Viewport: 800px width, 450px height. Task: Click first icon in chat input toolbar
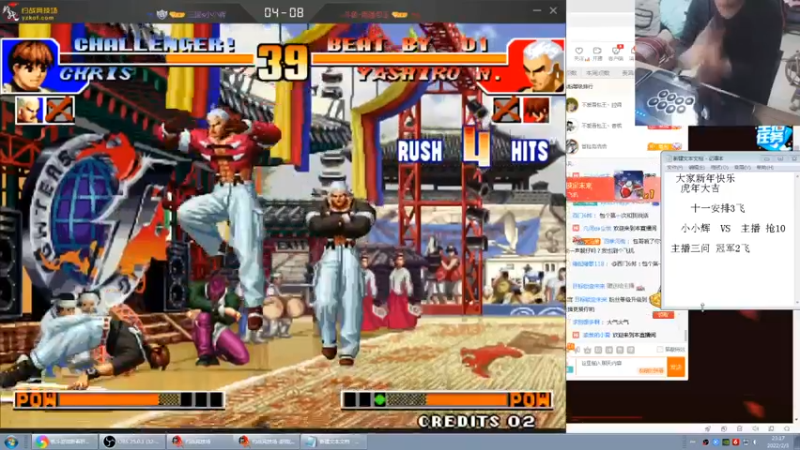(577, 350)
